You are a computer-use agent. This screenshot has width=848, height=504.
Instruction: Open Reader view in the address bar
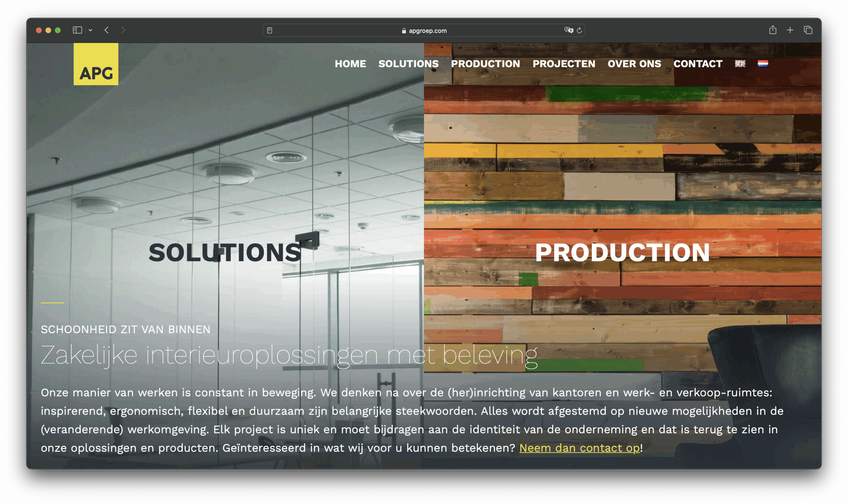click(269, 30)
